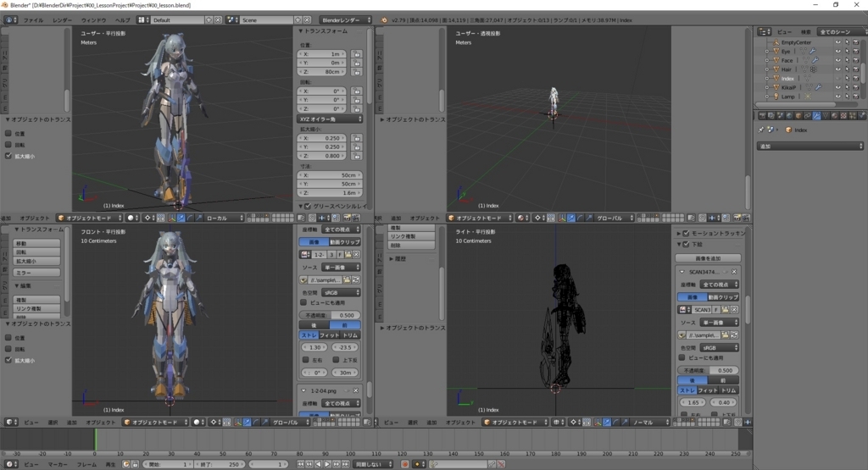Click the フィット button in front view image panel

point(329,335)
